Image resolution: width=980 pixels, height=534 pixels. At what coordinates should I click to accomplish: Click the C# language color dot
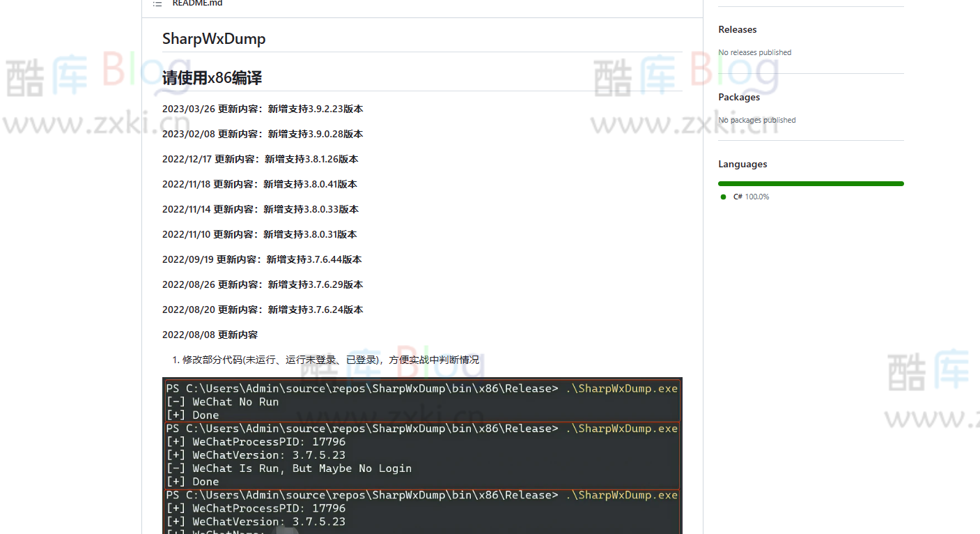[x=723, y=196]
